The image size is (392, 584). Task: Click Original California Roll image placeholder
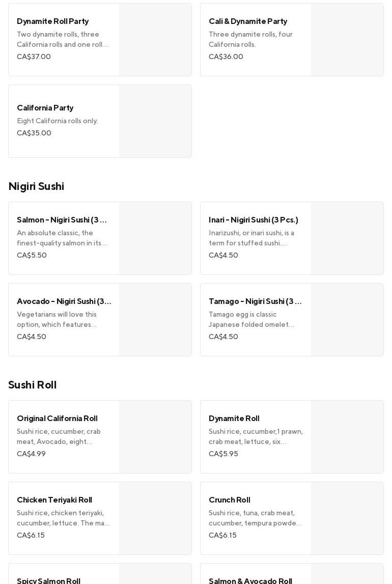point(155,437)
